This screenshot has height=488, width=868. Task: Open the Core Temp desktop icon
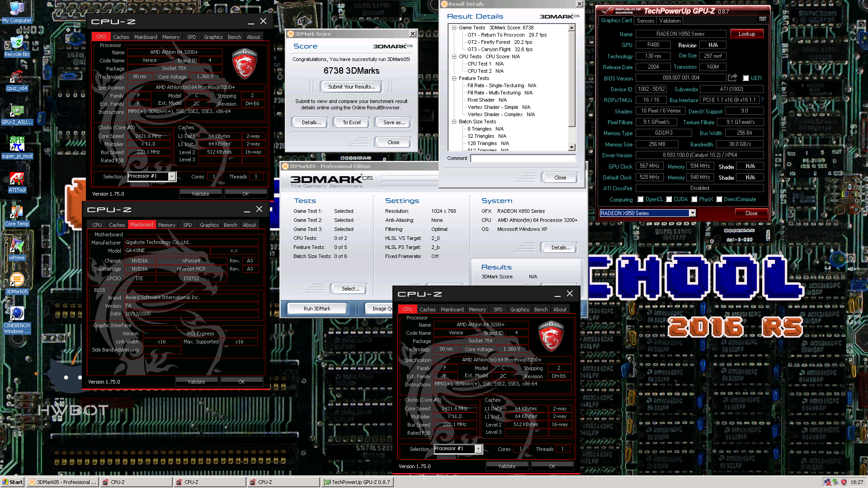tap(17, 216)
